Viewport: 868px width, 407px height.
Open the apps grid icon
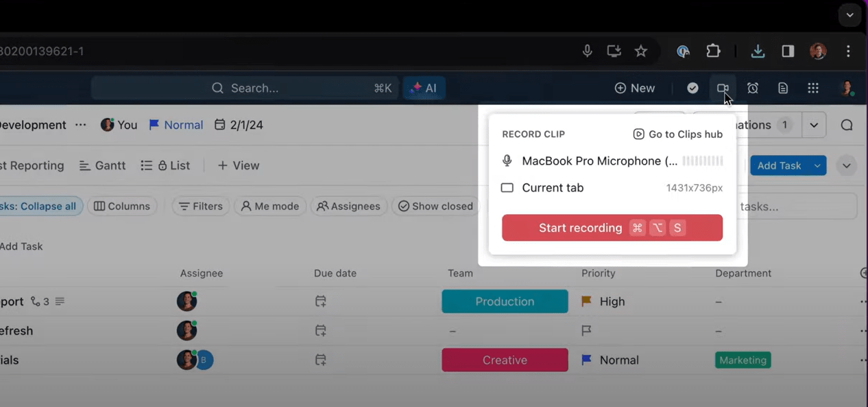pyautogui.click(x=813, y=88)
